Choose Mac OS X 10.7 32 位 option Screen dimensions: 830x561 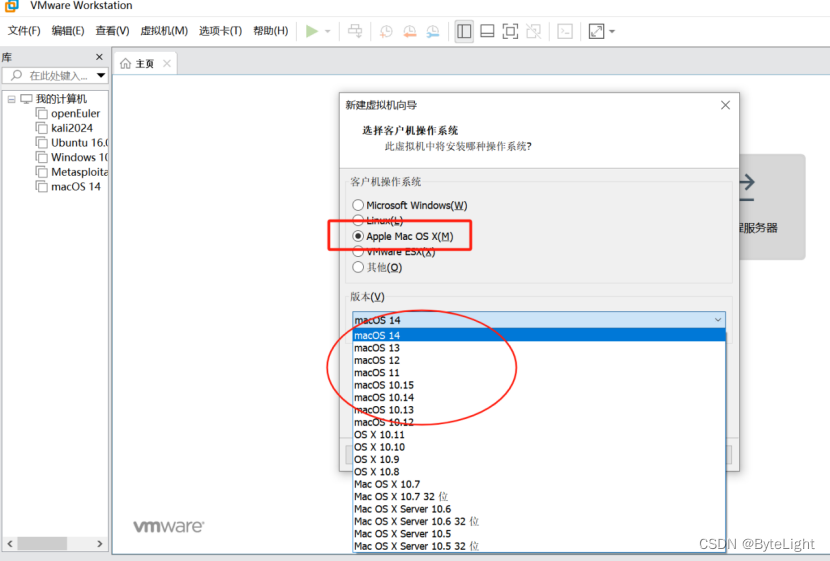click(x=539, y=496)
